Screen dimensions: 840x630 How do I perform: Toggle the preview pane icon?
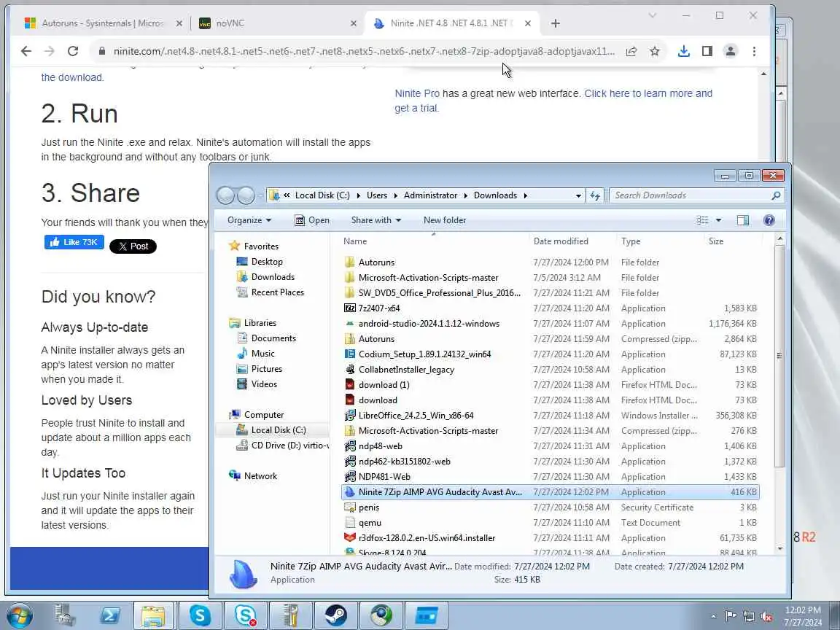tap(743, 220)
